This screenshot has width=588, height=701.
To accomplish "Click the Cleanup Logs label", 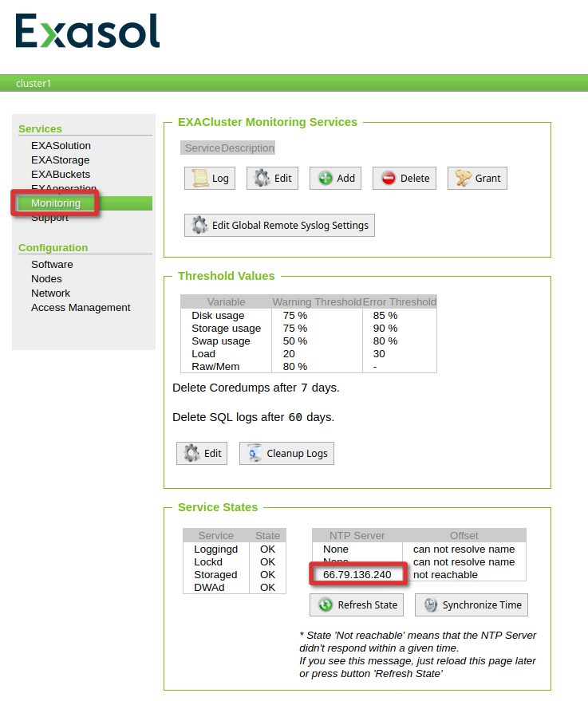I will tap(297, 453).
